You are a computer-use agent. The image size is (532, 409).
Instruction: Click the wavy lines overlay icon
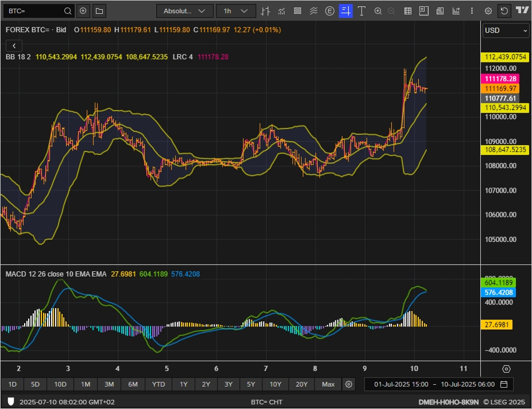point(313,11)
